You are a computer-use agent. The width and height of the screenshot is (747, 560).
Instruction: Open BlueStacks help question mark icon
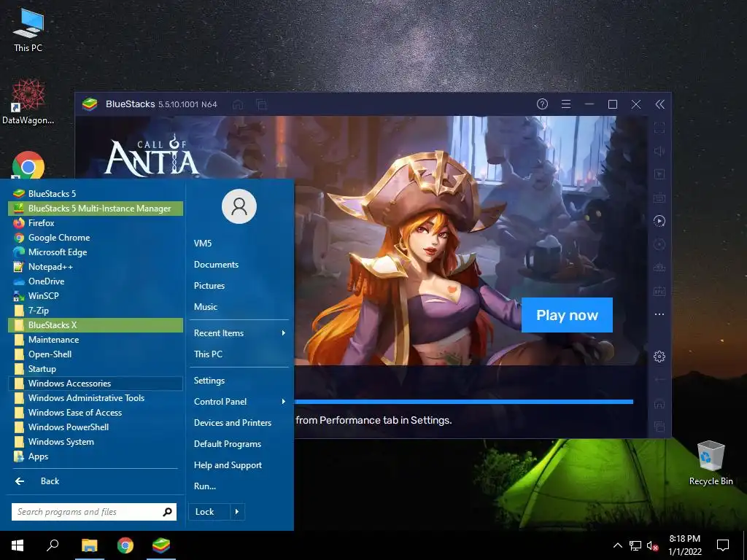pyautogui.click(x=542, y=104)
